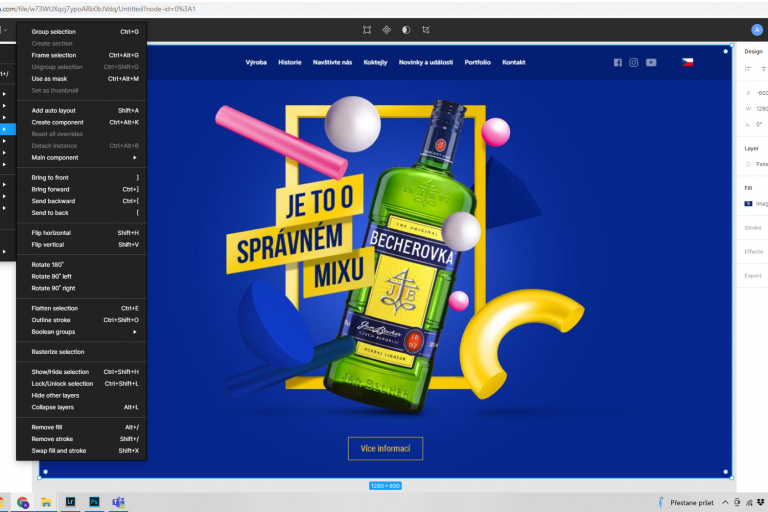Click the Edit object icon in toolbar
This screenshot has width=768, height=512.
click(x=366, y=30)
